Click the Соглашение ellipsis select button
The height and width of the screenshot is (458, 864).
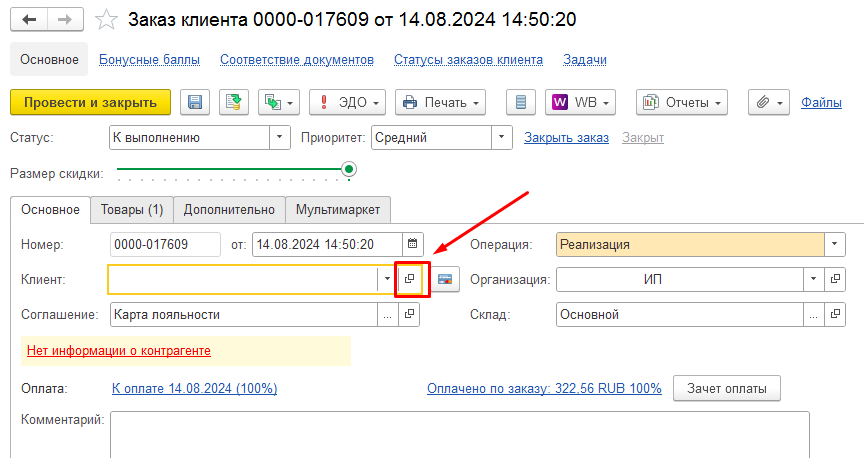pos(387,315)
